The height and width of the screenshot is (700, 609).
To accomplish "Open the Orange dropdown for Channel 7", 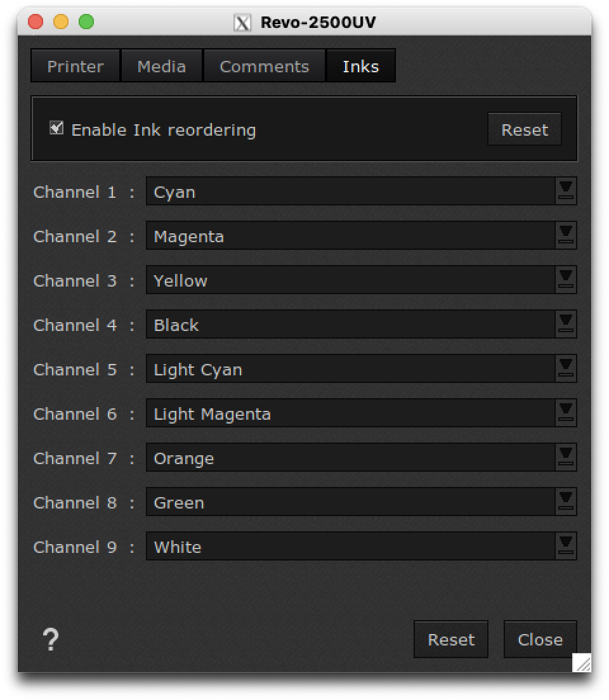I will (566, 457).
